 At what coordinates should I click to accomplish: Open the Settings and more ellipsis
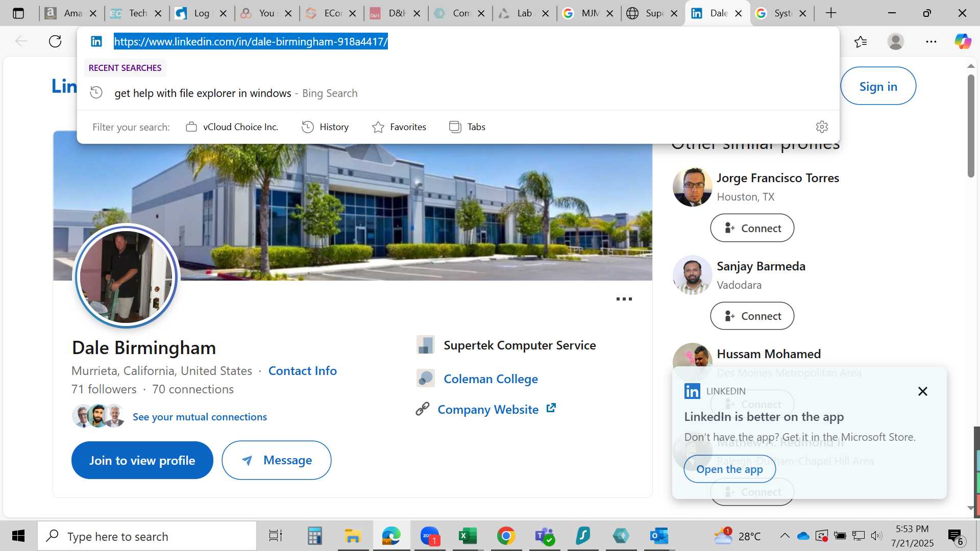(931, 41)
